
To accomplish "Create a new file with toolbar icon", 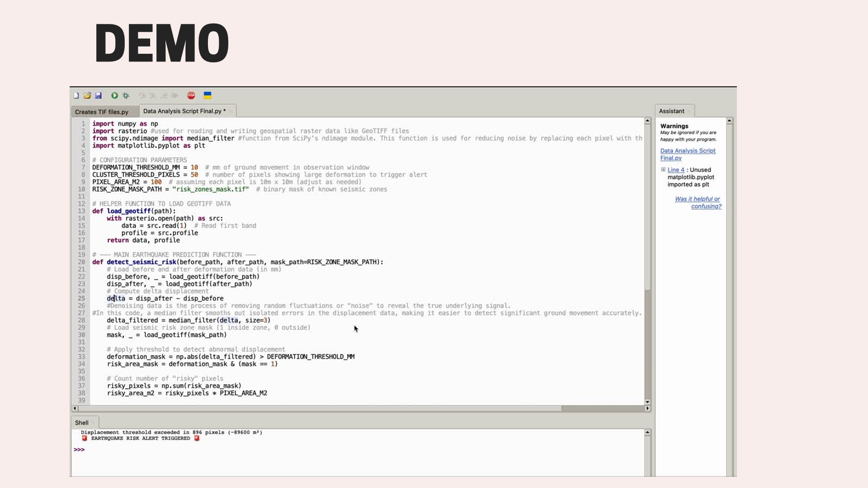I will (x=76, y=95).
